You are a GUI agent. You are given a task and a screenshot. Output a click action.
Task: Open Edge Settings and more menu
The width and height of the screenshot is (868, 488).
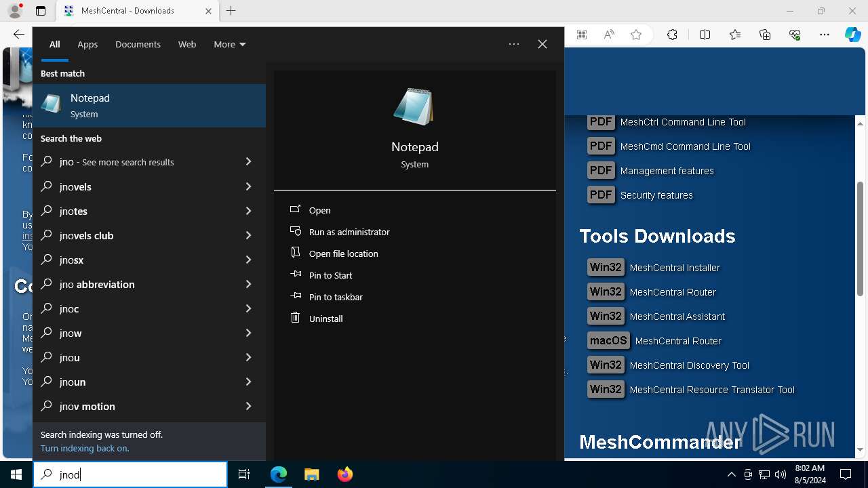pyautogui.click(x=825, y=35)
